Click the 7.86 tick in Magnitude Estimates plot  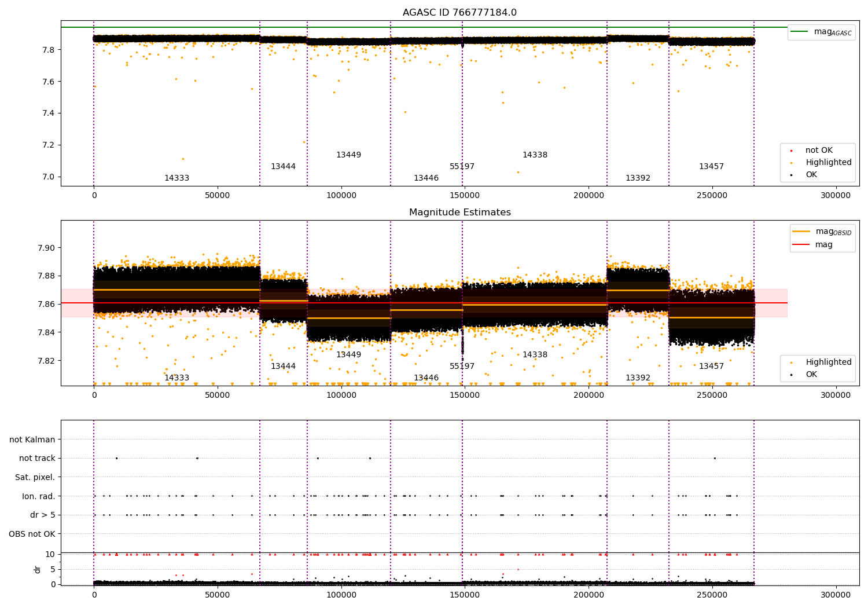click(46, 305)
